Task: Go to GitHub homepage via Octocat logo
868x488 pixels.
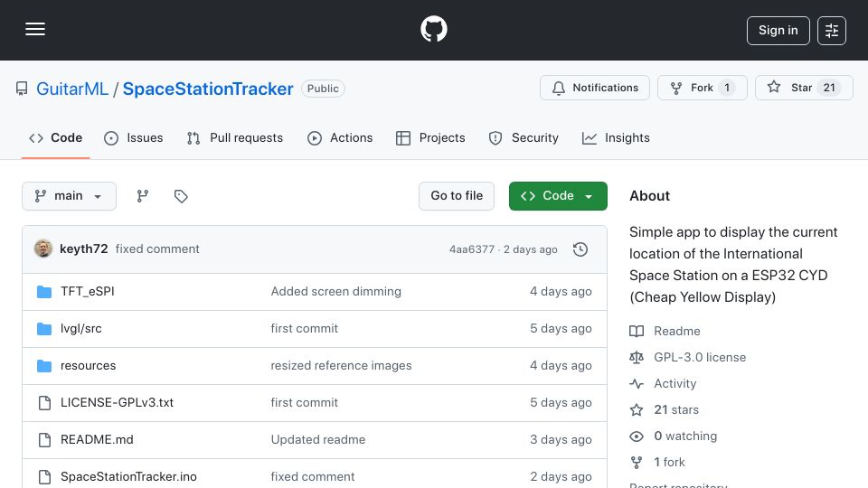Action: click(433, 29)
